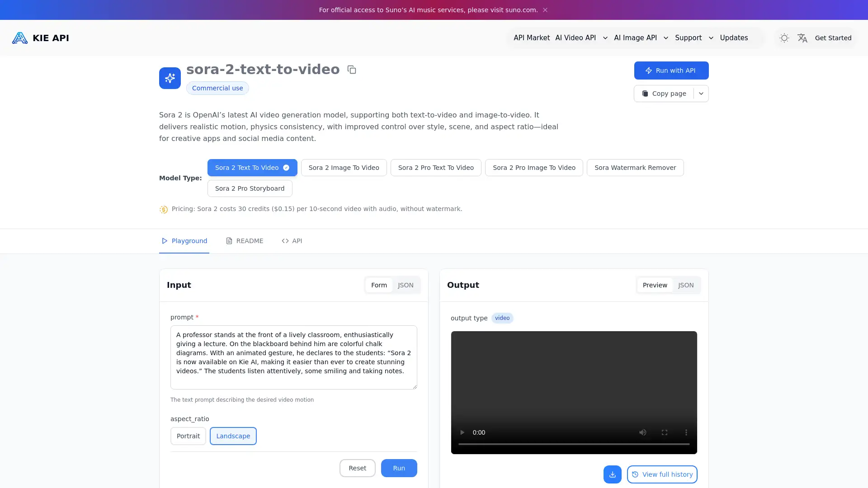This screenshot has height=488, width=868.
Task: Expand the Copy page dropdown arrow
Action: tap(701, 94)
